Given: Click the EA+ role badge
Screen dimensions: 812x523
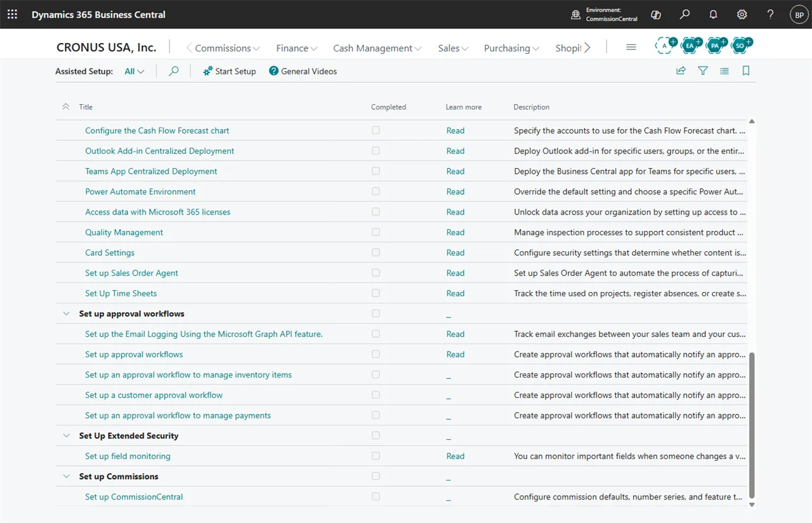Looking at the screenshot, I should (x=691, y=45).
